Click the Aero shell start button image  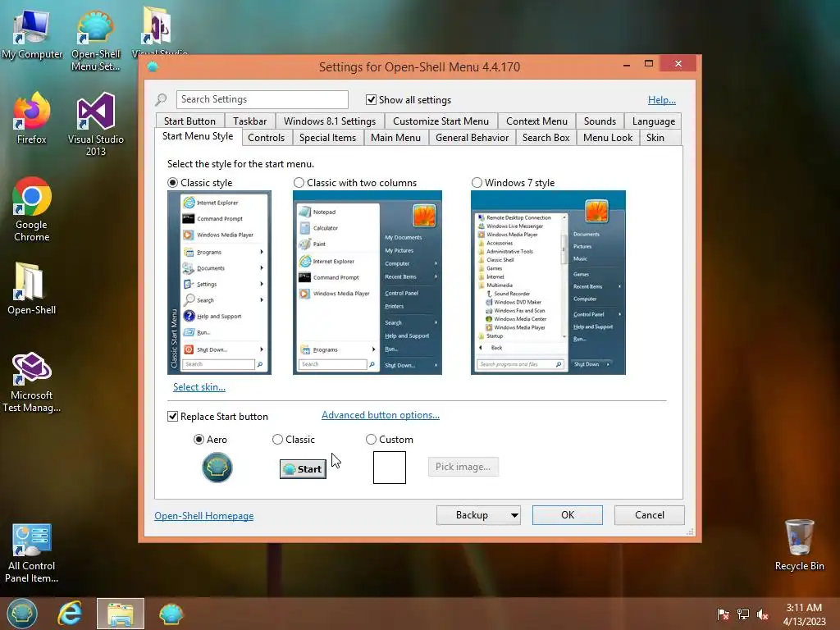(x=217, y=467)
